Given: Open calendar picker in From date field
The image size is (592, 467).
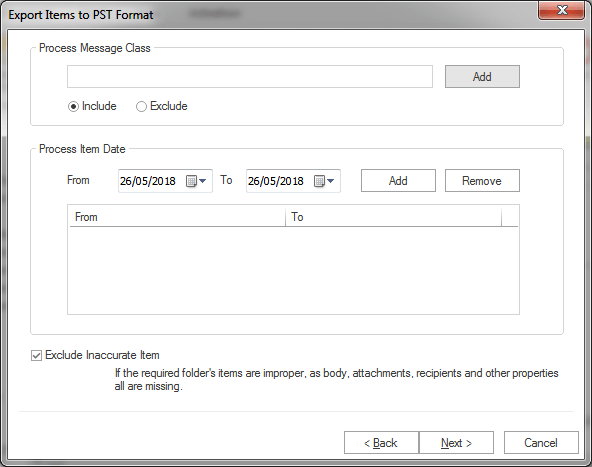Looking at the screenshot, I should click(191, 181).
